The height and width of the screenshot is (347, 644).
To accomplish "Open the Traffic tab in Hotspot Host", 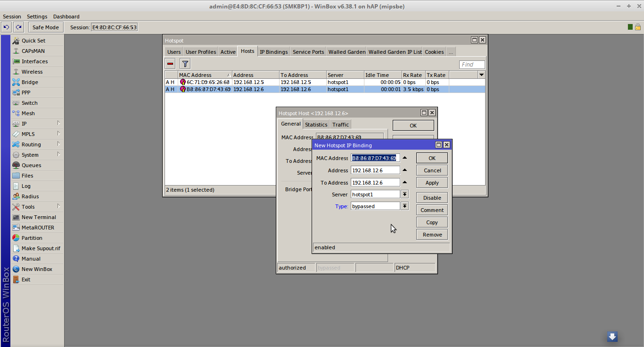I will coord(340,125).
